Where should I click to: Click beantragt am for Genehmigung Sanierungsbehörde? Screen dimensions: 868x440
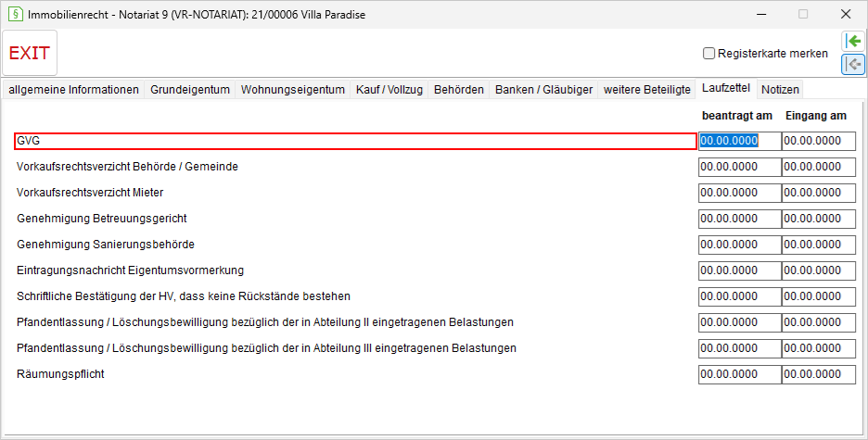click(x=740, y=245)
